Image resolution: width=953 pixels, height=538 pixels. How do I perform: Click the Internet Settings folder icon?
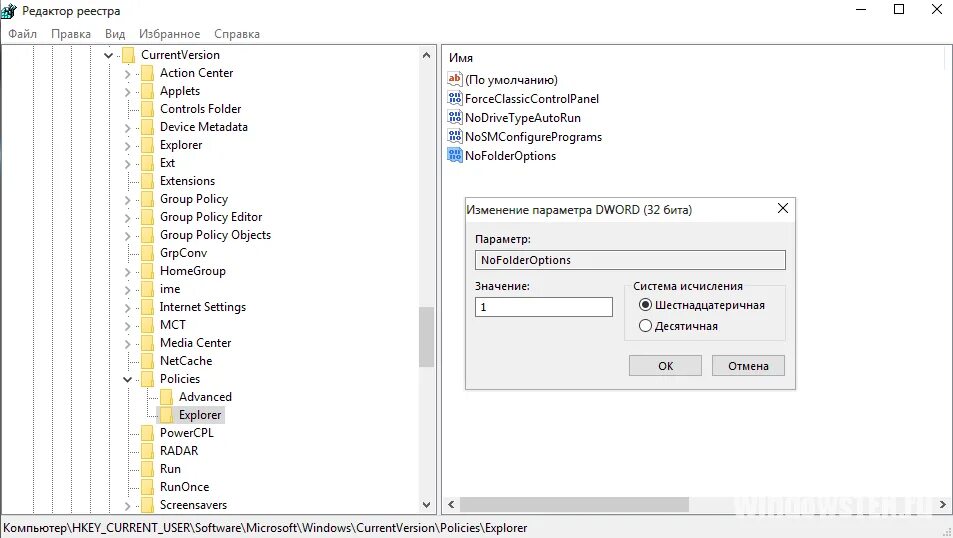point(147,307)
